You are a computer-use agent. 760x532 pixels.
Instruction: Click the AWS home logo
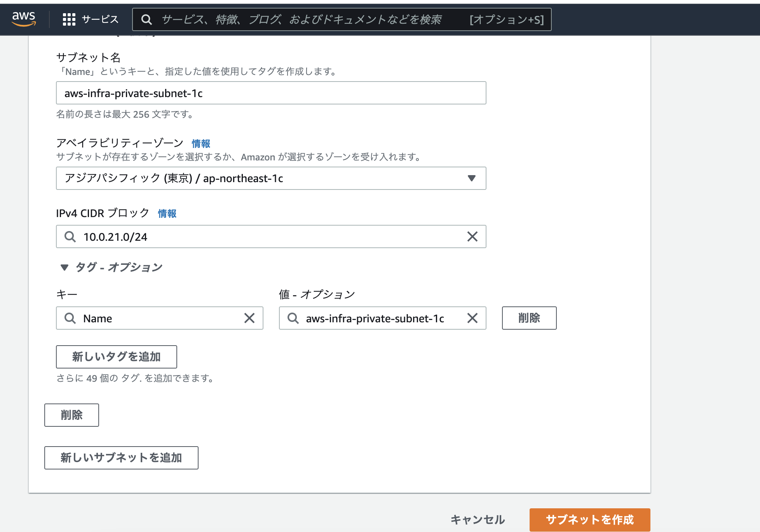point(24,19)
